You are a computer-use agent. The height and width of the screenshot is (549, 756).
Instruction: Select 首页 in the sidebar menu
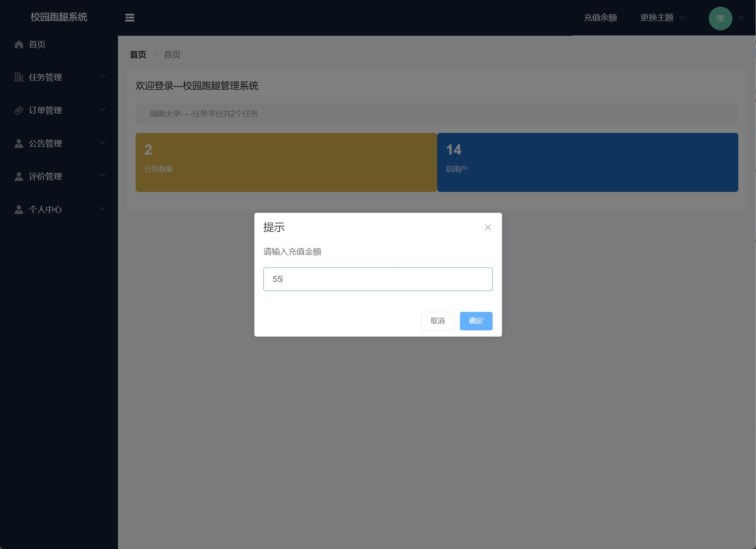[x=37, y=44]
